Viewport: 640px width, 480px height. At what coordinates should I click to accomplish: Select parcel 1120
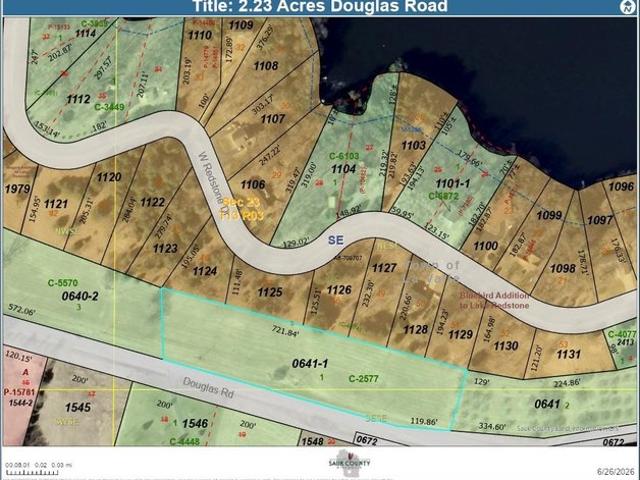tap(109, 177)
